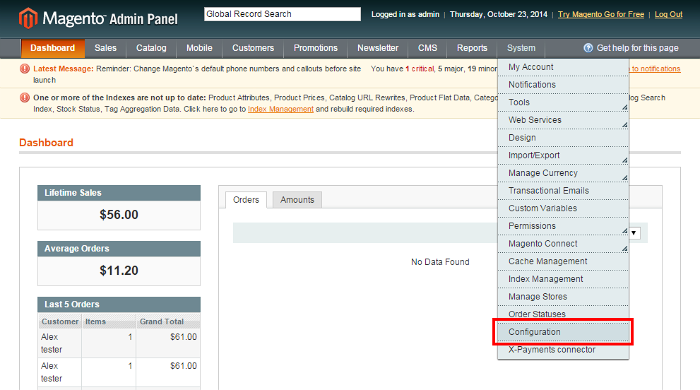Select Configuration in the System menu

click(563, 332)
